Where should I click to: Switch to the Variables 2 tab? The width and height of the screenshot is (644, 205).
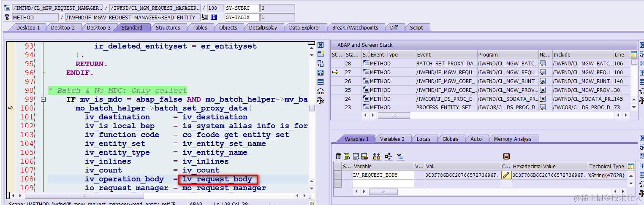392,139
